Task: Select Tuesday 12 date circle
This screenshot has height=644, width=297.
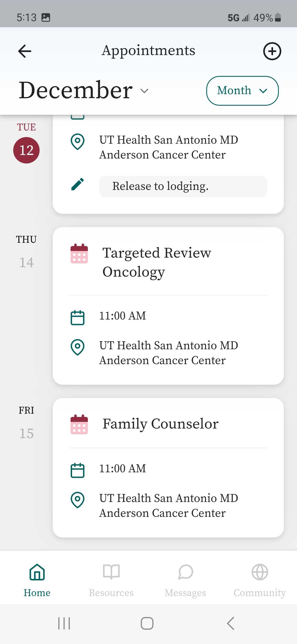Action: click(26, 150)
